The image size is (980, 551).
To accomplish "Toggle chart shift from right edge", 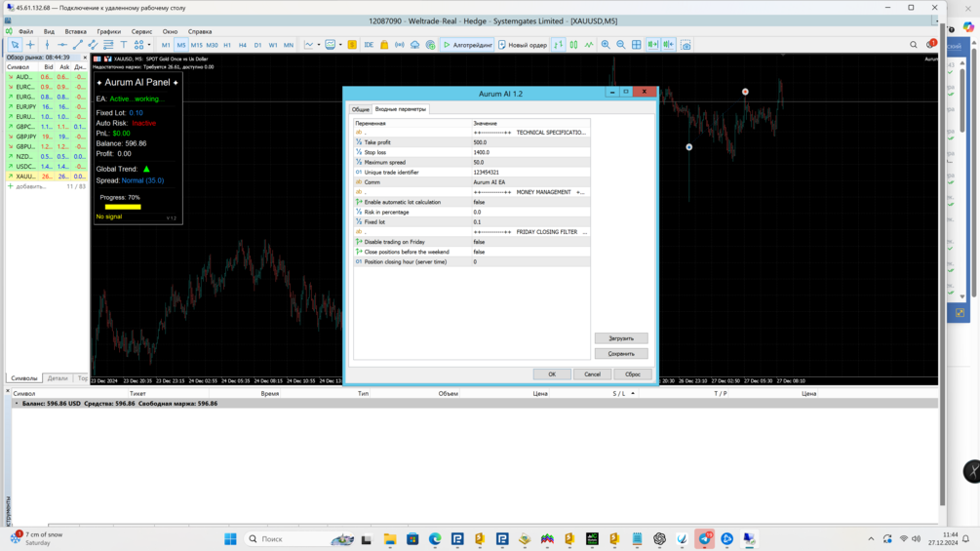I will click(x=668, y=45).
